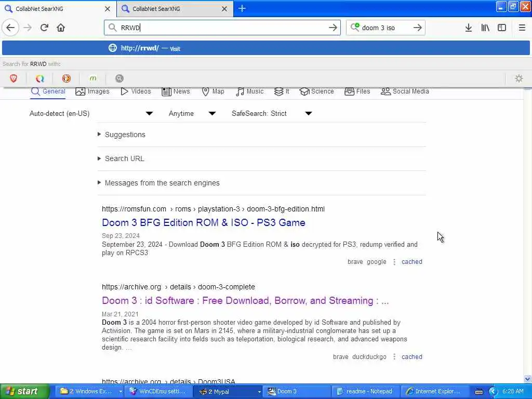Viewport: 532px width, 399px height.
Task: Select the Music search category
Action: tap(250, 91)
